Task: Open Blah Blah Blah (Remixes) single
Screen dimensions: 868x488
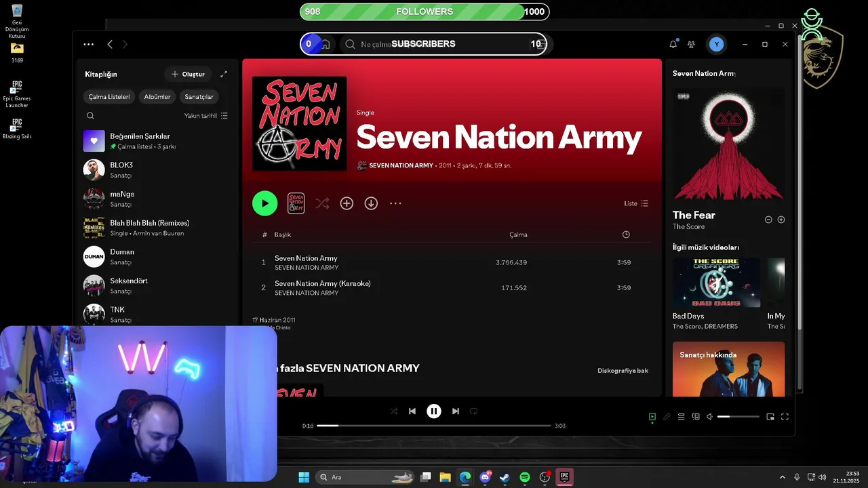Action: (157, 228)
